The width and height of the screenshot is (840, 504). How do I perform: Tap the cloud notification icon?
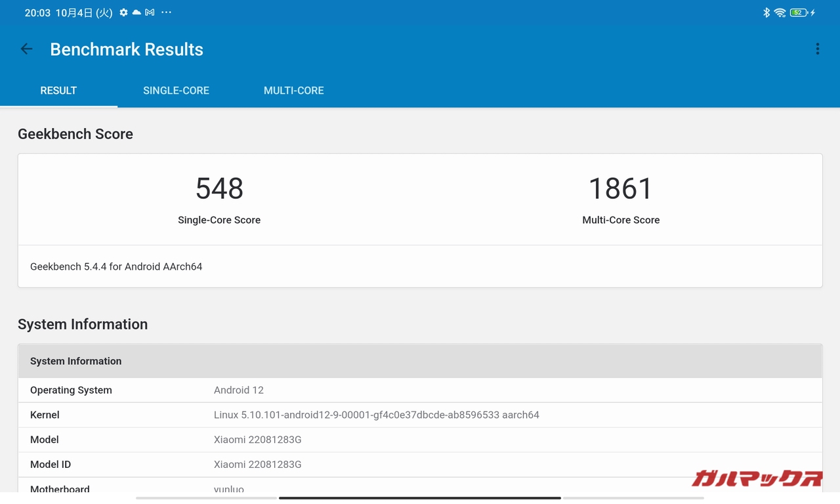(136, 12)
